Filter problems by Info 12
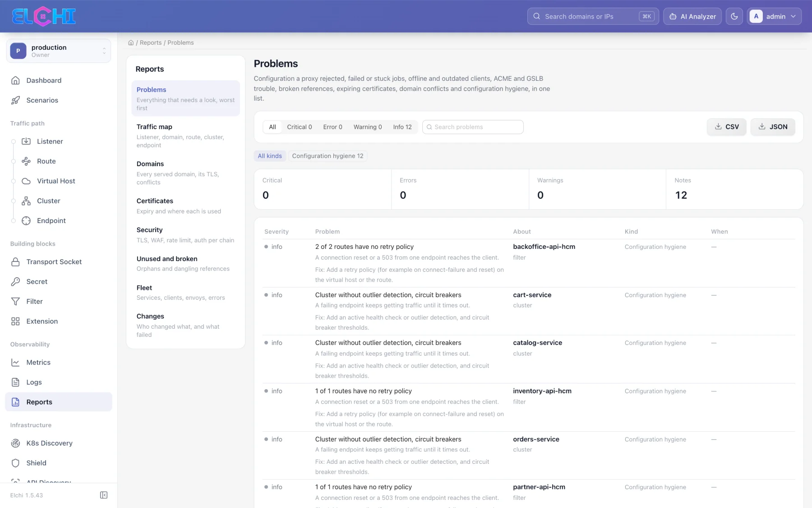The image size is (812, 508). coord(402,127)
